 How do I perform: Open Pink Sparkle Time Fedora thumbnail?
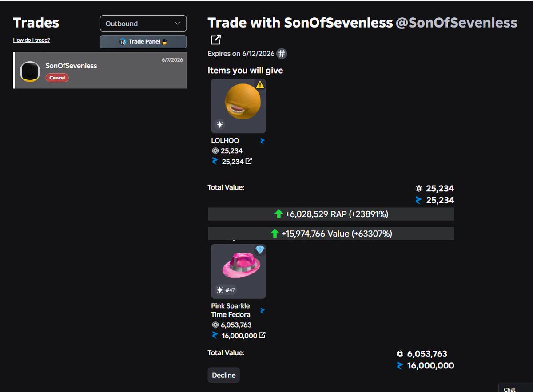[239, 271]
